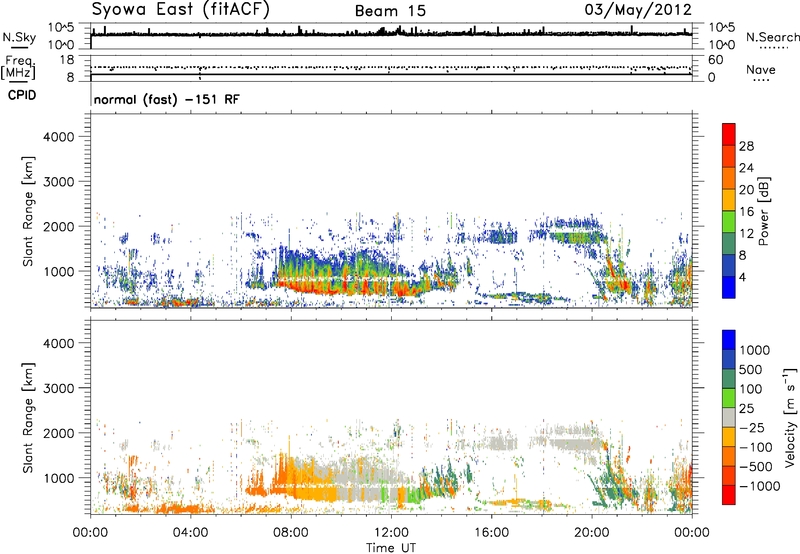Click the "Power [dB]" color bar label
The height and width of the screenshot is (554, 800).
764,211
